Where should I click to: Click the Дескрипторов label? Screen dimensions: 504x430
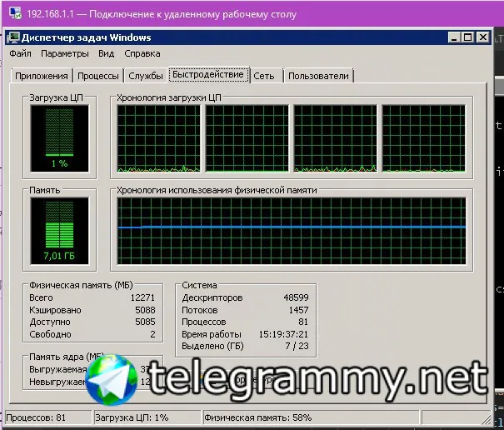click(x=212, y=297)
